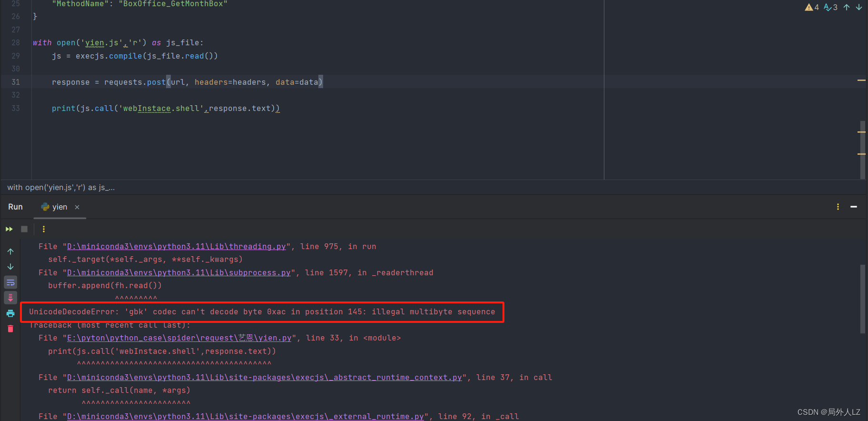This screenshot has height=421, width=868.
Task: Jump to next highlighted error
Action: click(859, 7)
